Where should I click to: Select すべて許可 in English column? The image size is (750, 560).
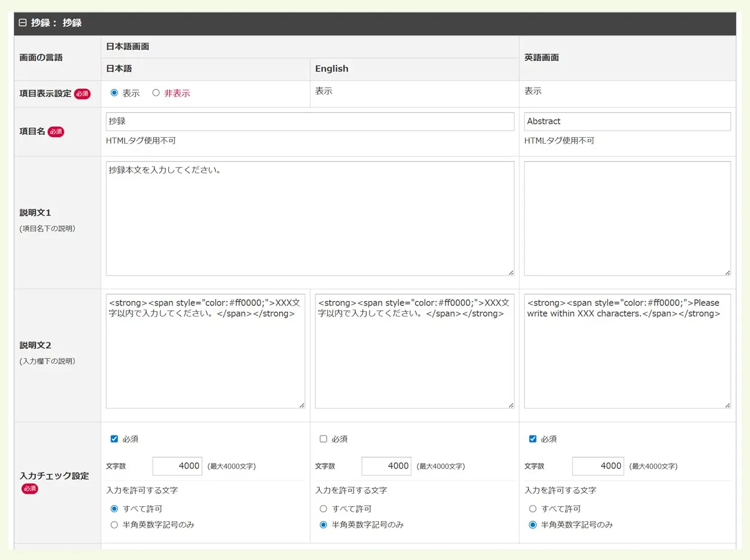click(x=323, y=509)
